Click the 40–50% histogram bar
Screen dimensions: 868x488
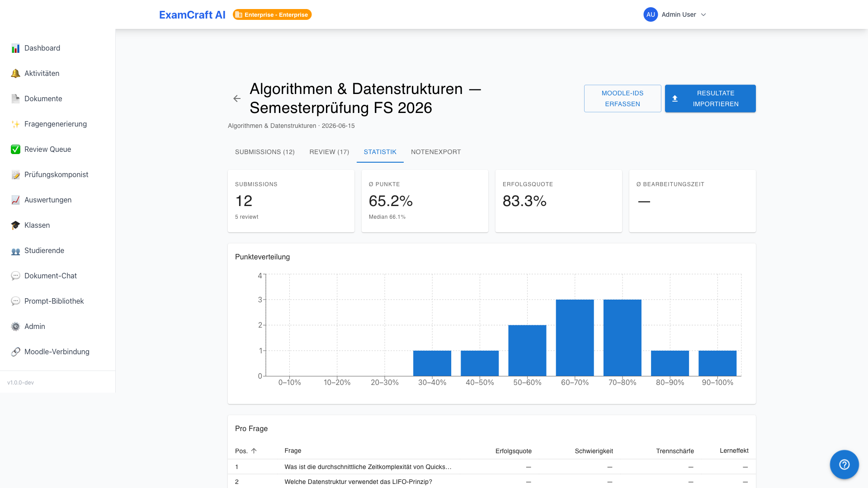click(480, 363)
